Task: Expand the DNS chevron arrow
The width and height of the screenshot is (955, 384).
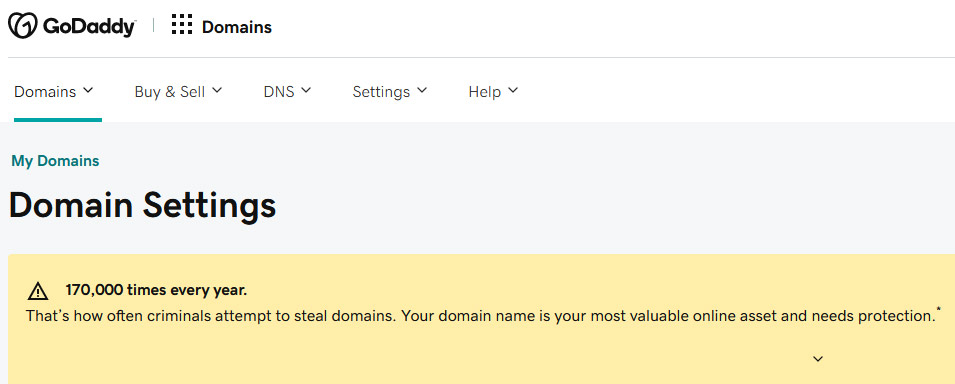Action: [x=306, y=90]
